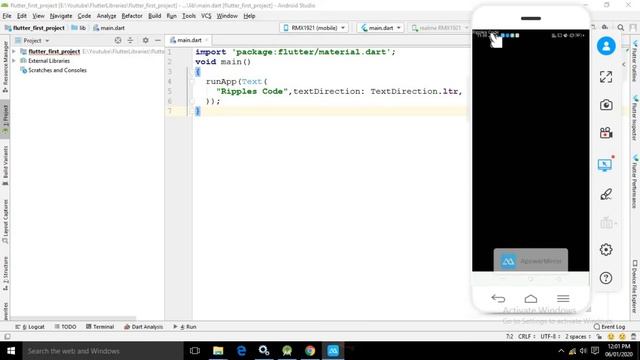Open the Analyze menu
Image resolution: width=640 pixels, height=360 pixels.
[x=107, y=16]
